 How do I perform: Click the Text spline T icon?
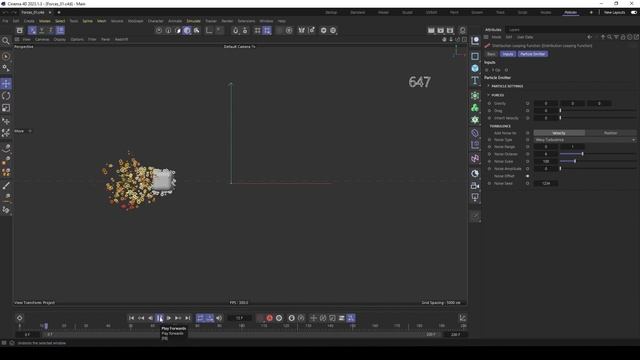point(475,80)
